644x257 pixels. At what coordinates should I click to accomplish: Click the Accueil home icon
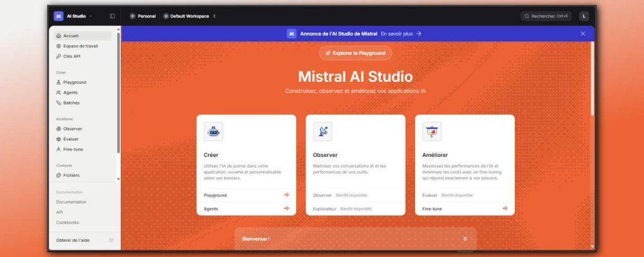(58, 36)
